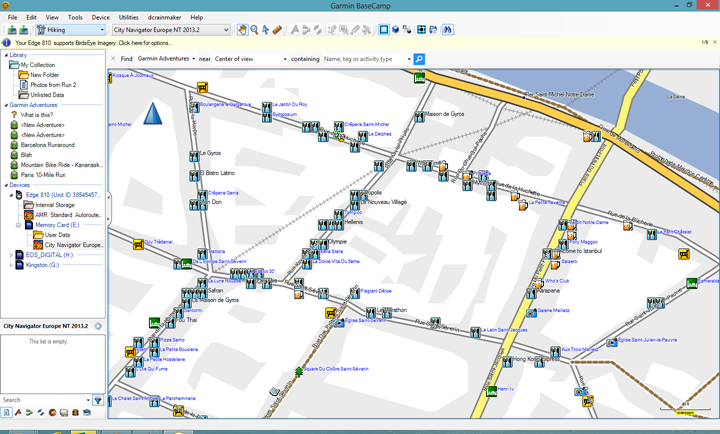Image resolution: width=720 pixels, height=434 pixels.
Task: Open the Search box dropdown arrow
Action: tap(88, 400)
